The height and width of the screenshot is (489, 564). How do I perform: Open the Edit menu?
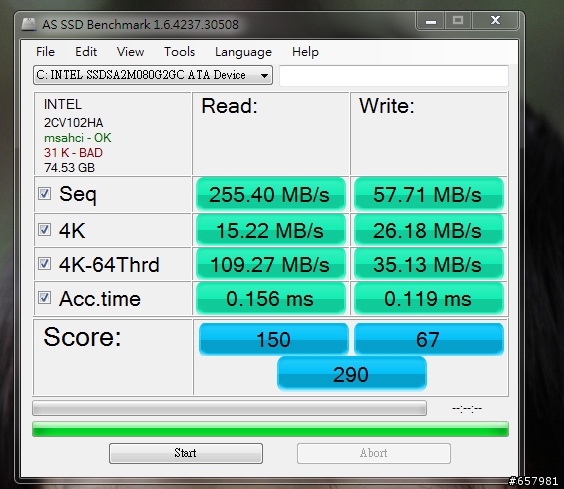coord(86,52)
